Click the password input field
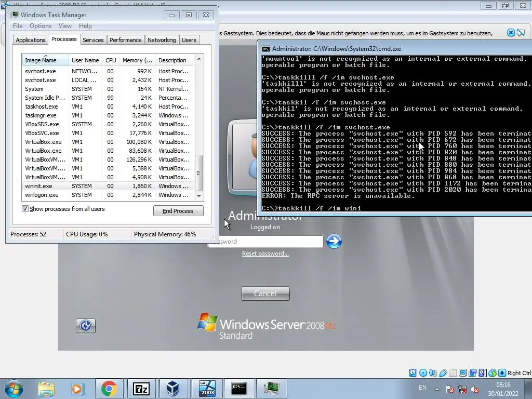This screenshot has width=532, height=399. tap(265, 241)
